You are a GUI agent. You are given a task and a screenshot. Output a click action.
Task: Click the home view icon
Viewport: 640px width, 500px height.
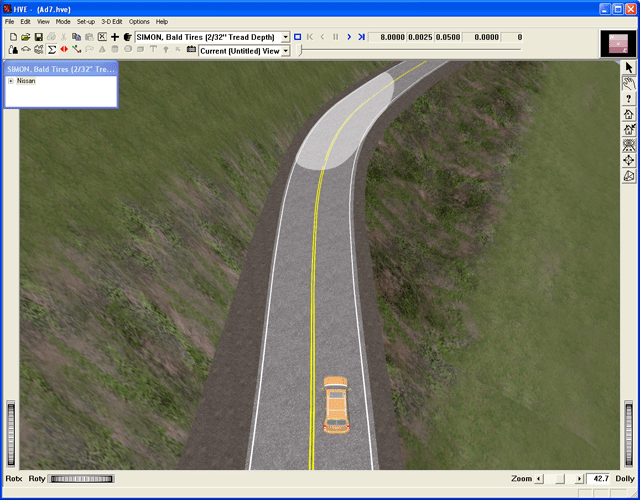click(629, 114)
